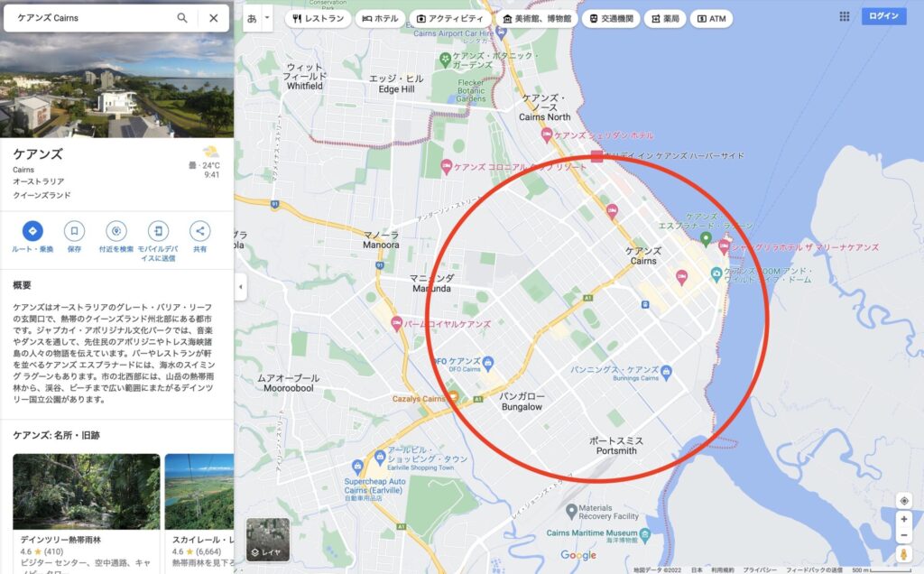Open the route directions icon
The image size is (924, 574).
(32, 231)
